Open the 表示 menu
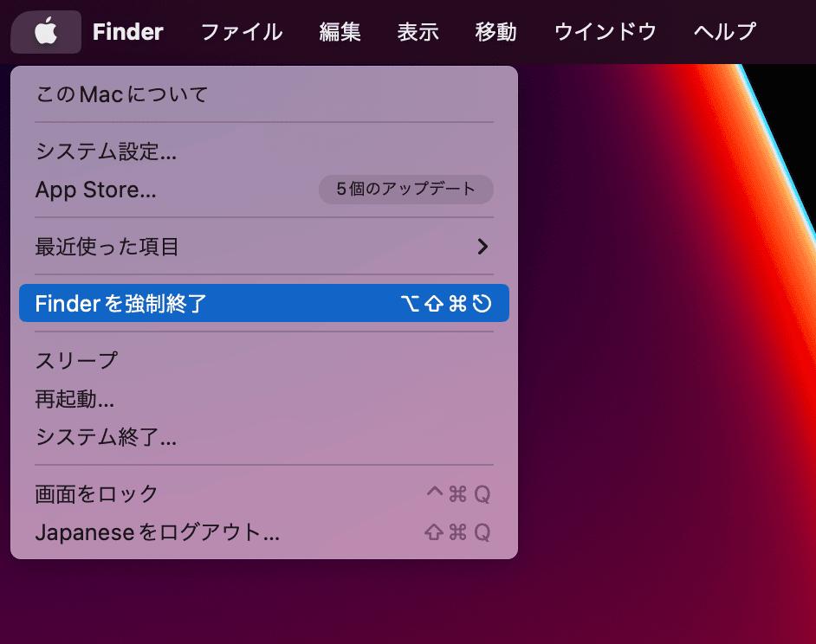 tap(418, 32)
